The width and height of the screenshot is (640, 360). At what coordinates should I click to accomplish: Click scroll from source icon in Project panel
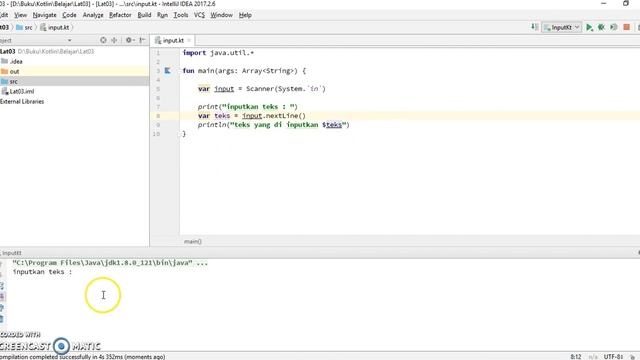point(103,40)
